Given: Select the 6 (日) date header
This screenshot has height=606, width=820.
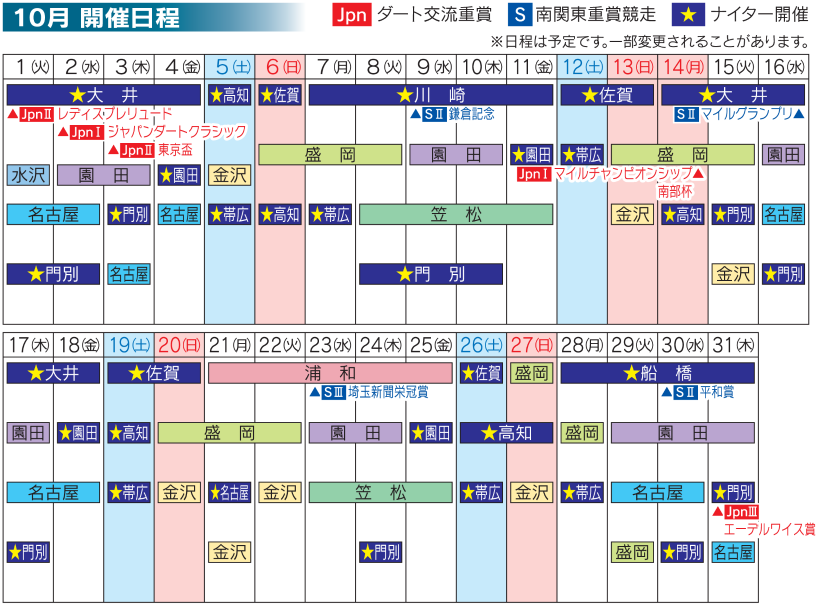Looking at the screenshot, I should [280, 67].
